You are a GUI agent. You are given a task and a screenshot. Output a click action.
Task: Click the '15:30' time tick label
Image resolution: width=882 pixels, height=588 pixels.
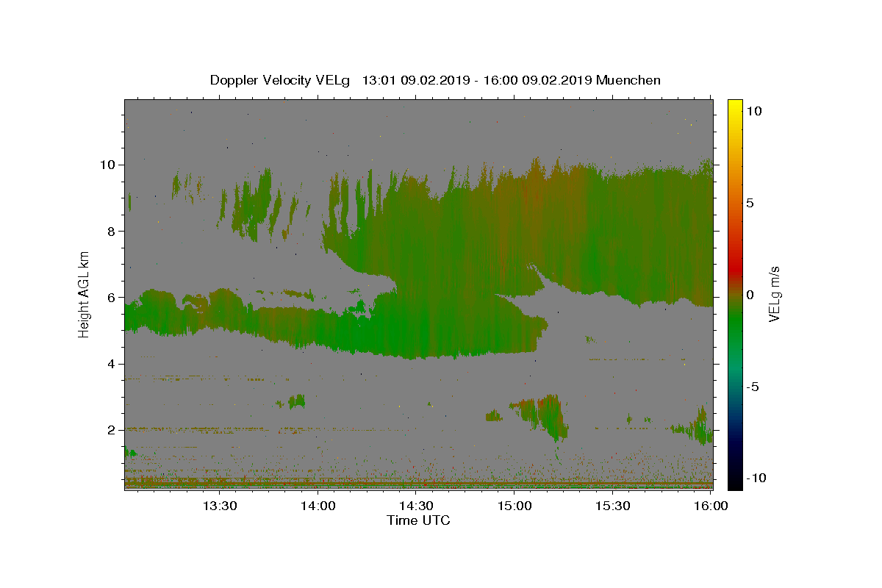tap(612, 506)
